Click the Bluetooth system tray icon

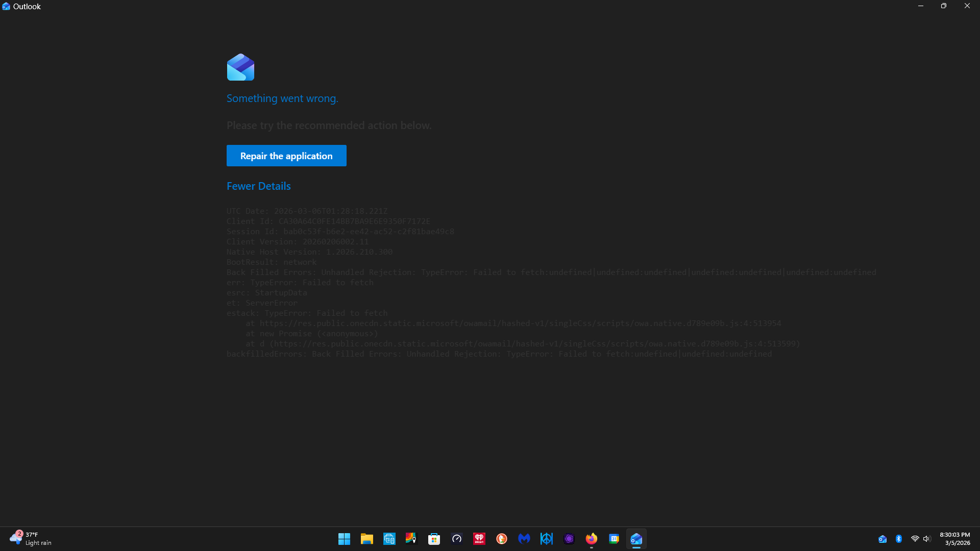point(899,539)
